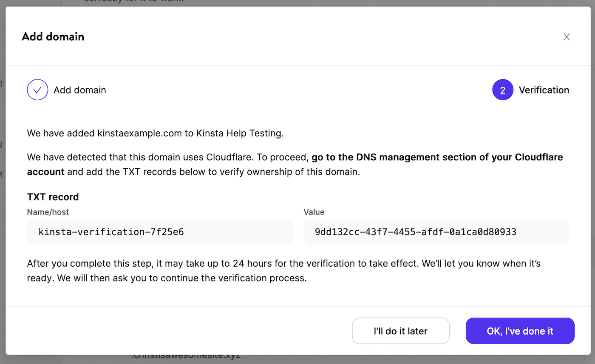
Task: Click the Add domain dialog title
Action: (53, 37)
